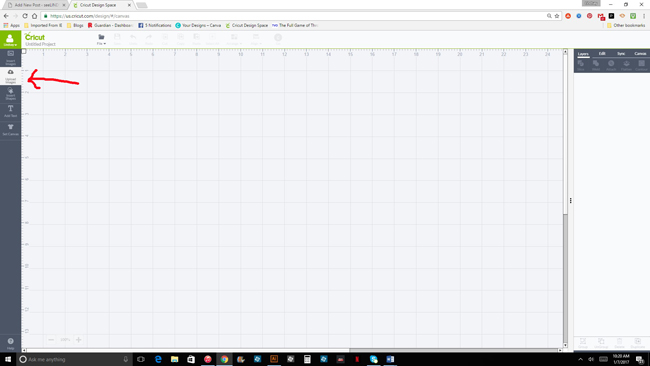This screenshot has width=650, height=366.
Task: Click the zoom out minus button
Action: [51, 339]
